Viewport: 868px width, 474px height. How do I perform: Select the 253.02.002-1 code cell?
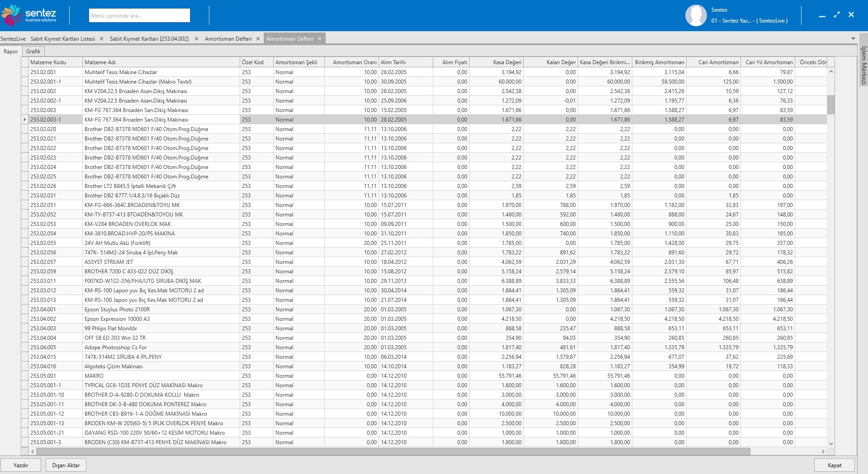[x=55, y=101]
